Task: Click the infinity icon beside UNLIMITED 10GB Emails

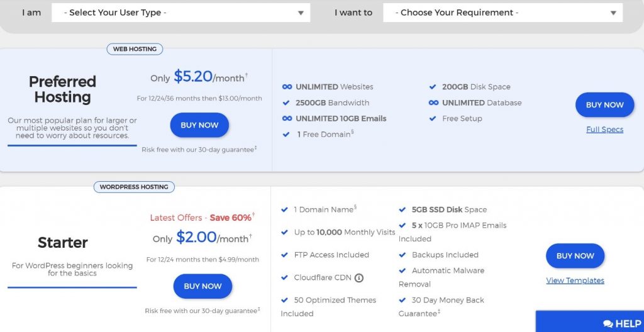Action: 287,119
